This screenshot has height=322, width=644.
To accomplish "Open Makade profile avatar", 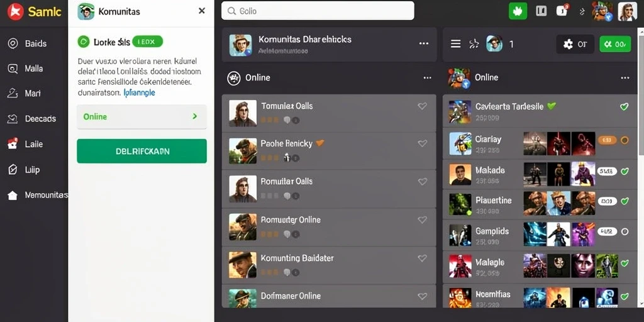I will [460, 175].
